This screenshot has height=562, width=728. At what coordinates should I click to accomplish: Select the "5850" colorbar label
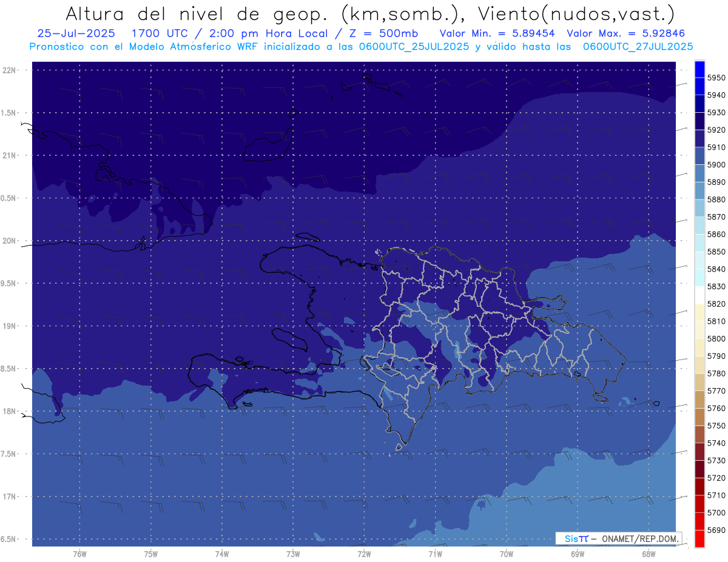click(x=716, y=252)
